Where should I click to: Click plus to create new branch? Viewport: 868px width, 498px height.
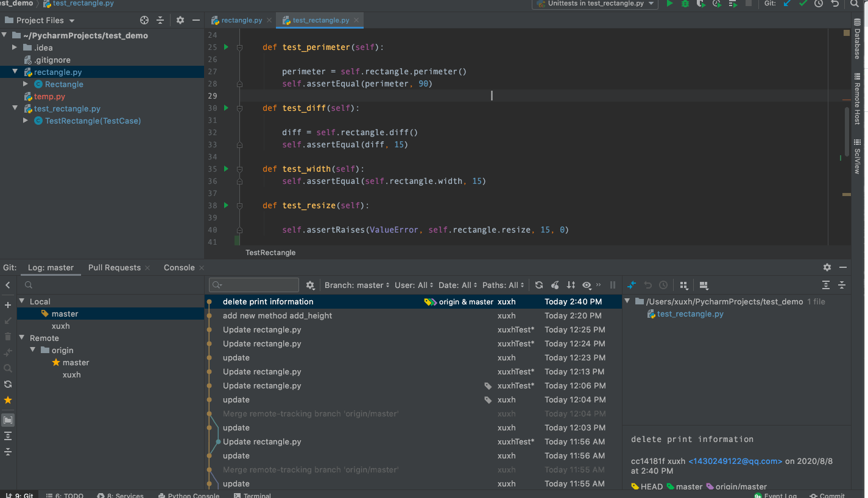point(8,305)
